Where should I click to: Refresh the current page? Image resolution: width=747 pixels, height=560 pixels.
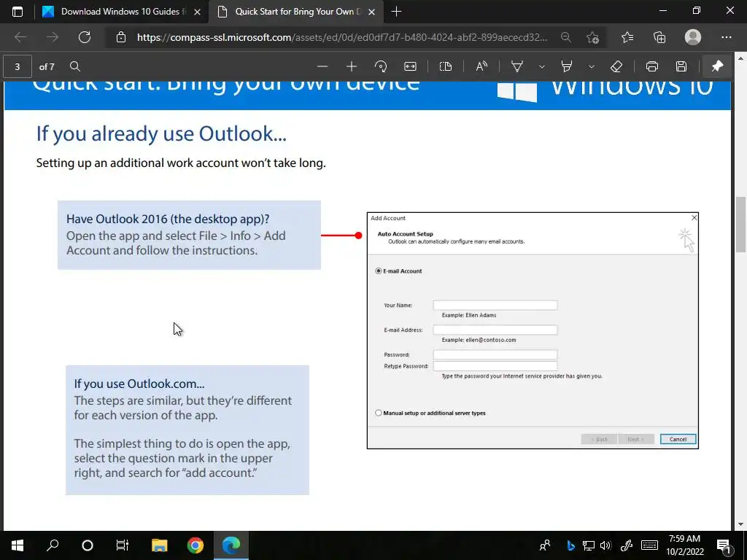click(85, 37)
